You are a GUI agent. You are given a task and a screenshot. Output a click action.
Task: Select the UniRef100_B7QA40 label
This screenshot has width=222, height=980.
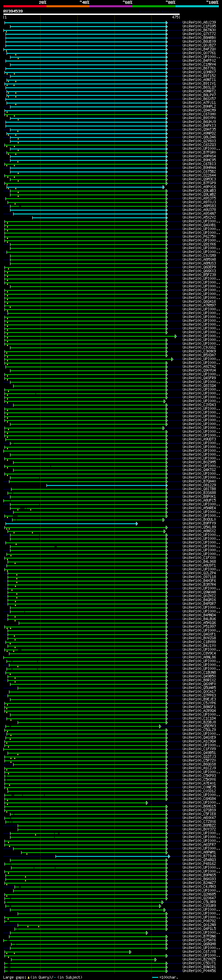[x=199, y=481]
